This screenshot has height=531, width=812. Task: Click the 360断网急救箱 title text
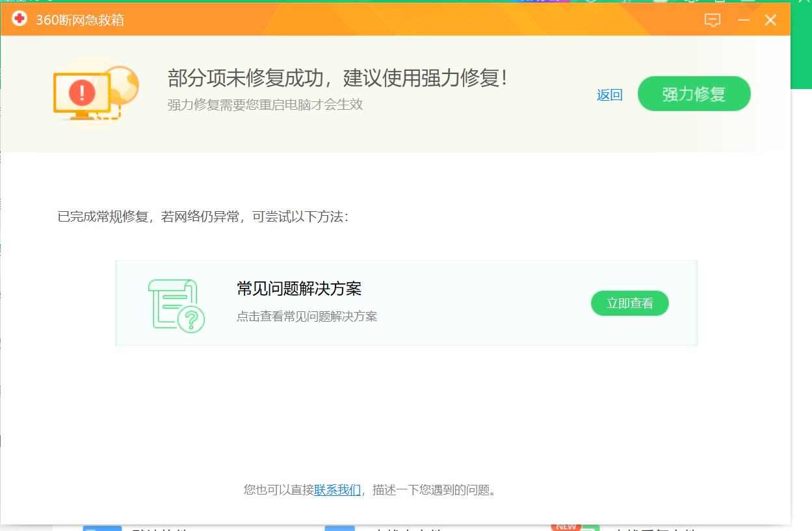(80, 20)
